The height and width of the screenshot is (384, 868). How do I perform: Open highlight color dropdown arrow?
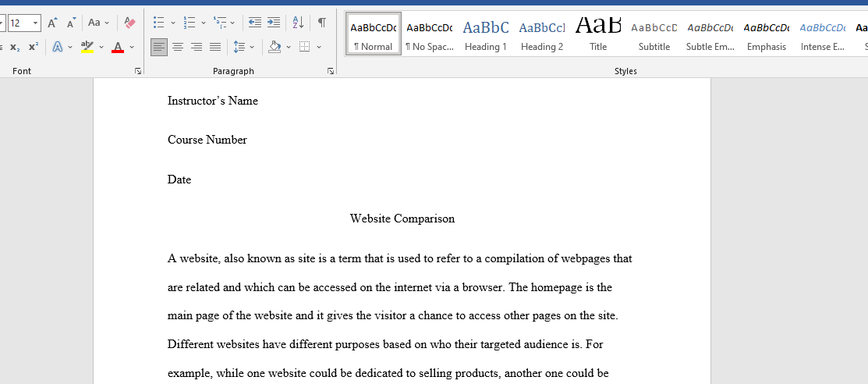click(101, 47)
